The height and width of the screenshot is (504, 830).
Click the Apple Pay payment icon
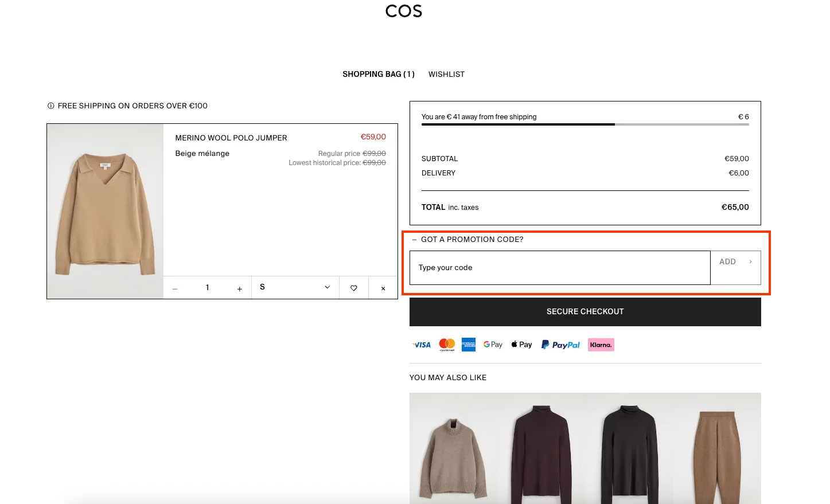tap(521, 344)
